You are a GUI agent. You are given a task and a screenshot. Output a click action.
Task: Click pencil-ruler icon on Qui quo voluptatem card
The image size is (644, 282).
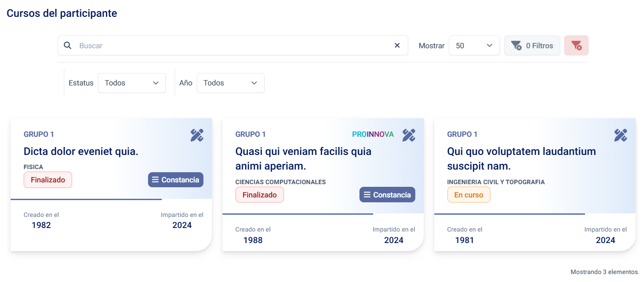(x=621, y=135)
